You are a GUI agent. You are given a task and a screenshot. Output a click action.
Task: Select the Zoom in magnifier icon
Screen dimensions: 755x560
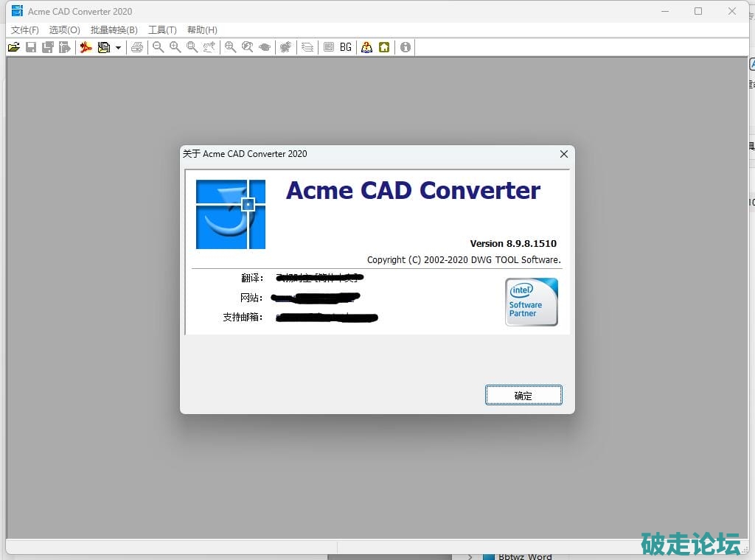[x=175, y=47]
